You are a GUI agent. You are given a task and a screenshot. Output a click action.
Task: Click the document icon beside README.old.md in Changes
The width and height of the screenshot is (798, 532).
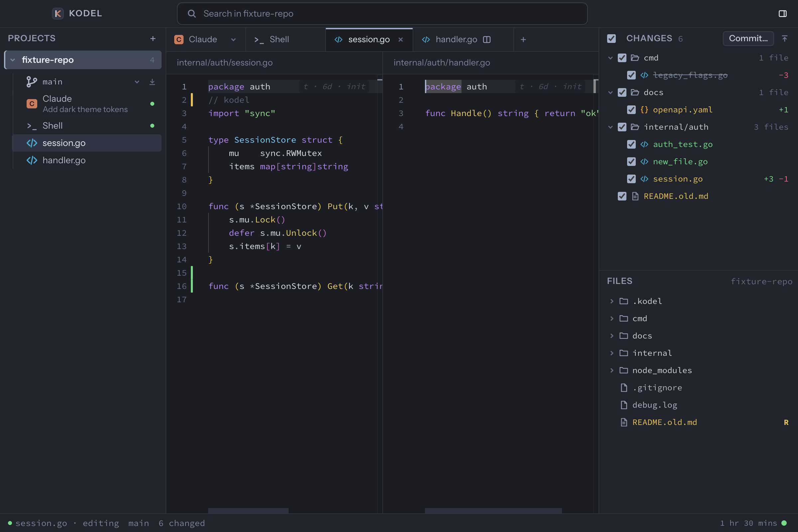[x=635, y=197]
